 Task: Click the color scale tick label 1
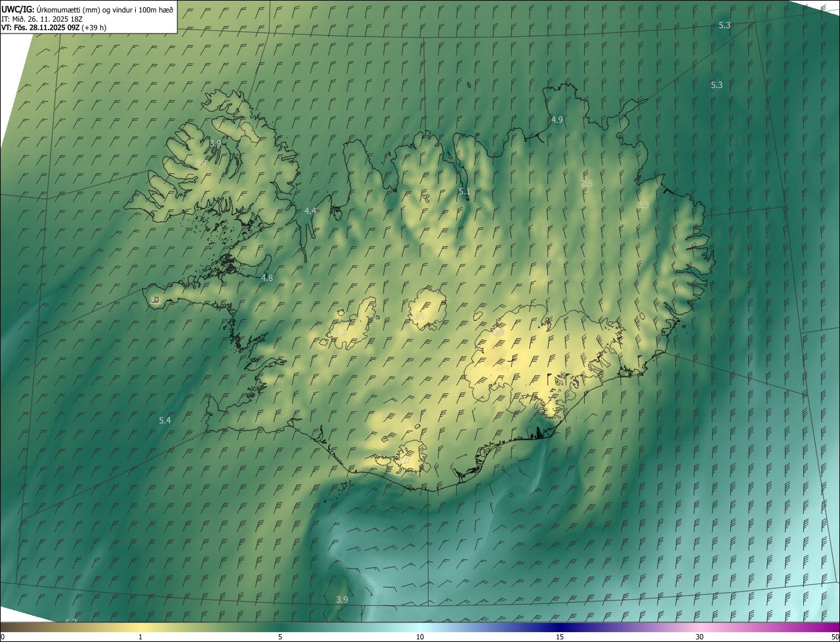click(140, 637)
